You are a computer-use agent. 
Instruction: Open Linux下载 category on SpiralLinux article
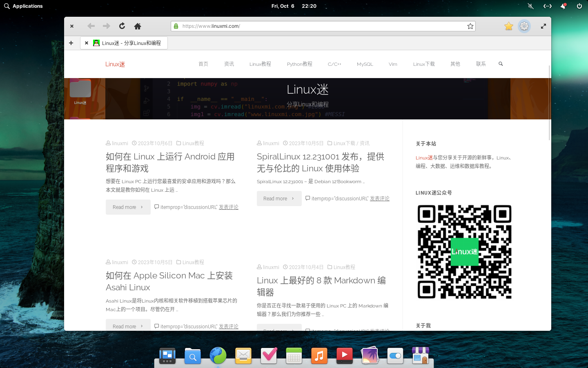coord(344,144)
